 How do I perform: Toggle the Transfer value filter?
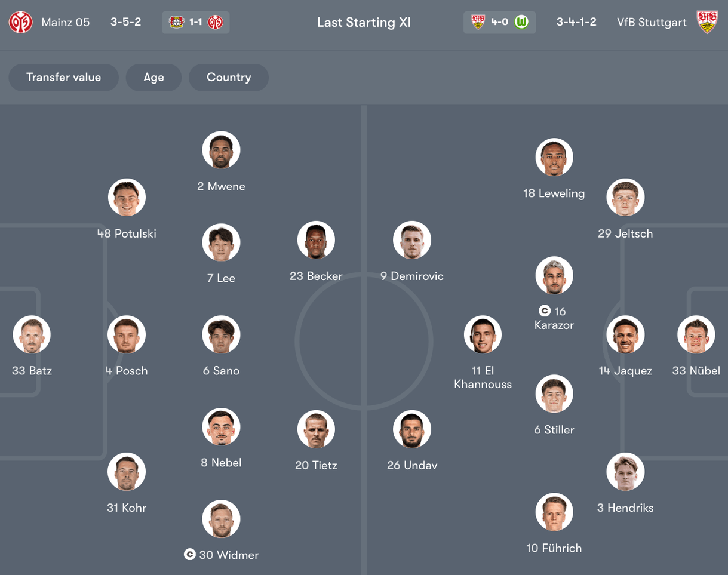pos(63,78)
